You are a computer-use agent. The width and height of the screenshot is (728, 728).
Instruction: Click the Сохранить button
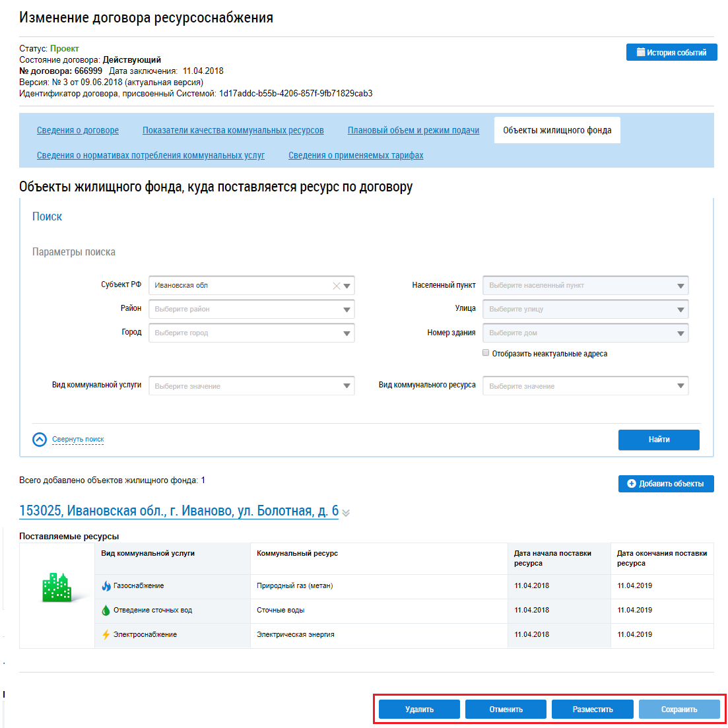point(679,710)
